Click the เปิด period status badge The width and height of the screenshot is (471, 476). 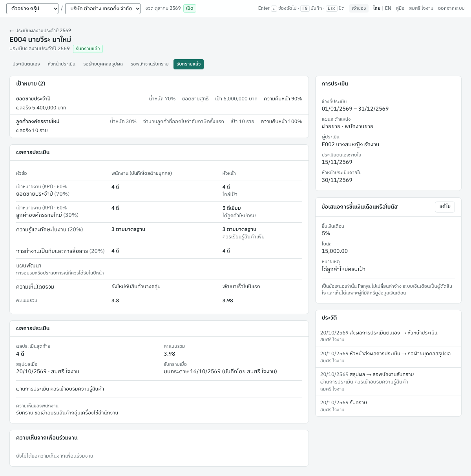point(190,8)
